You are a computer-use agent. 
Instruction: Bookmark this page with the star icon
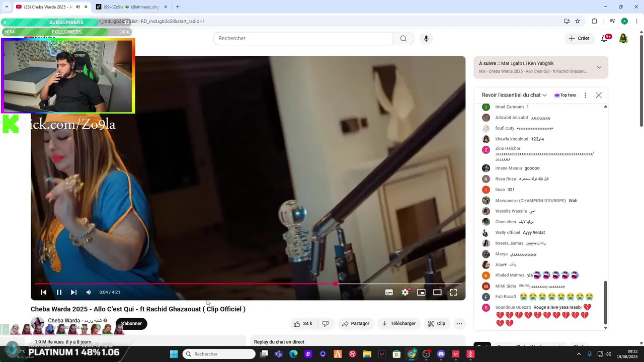click(x=578, y=21)
